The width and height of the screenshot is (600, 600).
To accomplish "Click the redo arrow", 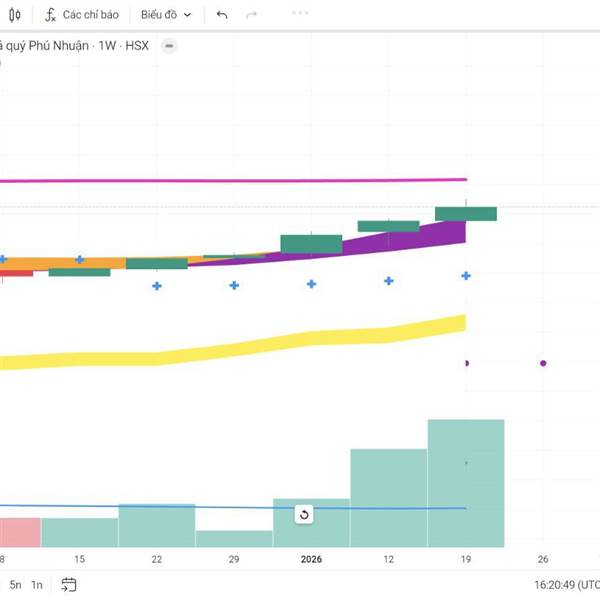I will 251,15.
